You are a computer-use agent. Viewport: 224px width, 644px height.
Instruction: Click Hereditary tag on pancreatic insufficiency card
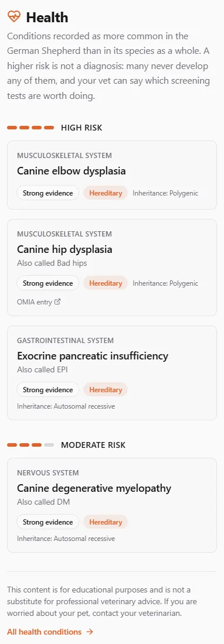(106, 389)
